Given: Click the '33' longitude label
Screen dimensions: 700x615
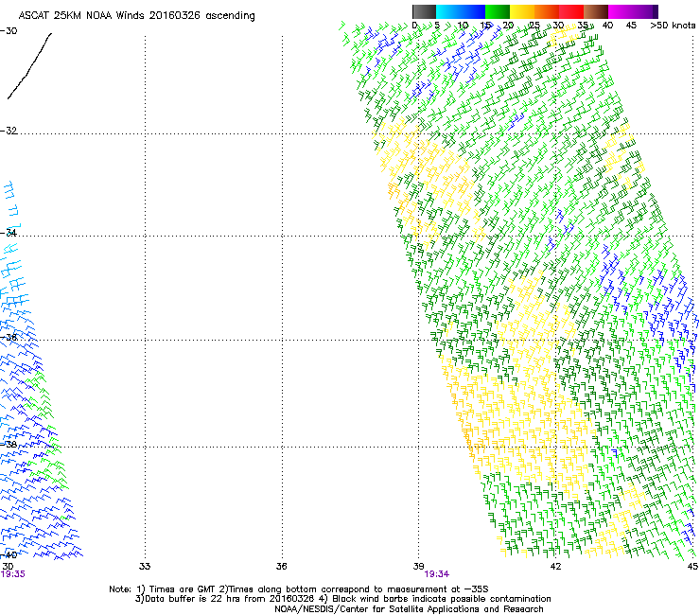Looking at the screenshot, I should click(x=145, y=567).
